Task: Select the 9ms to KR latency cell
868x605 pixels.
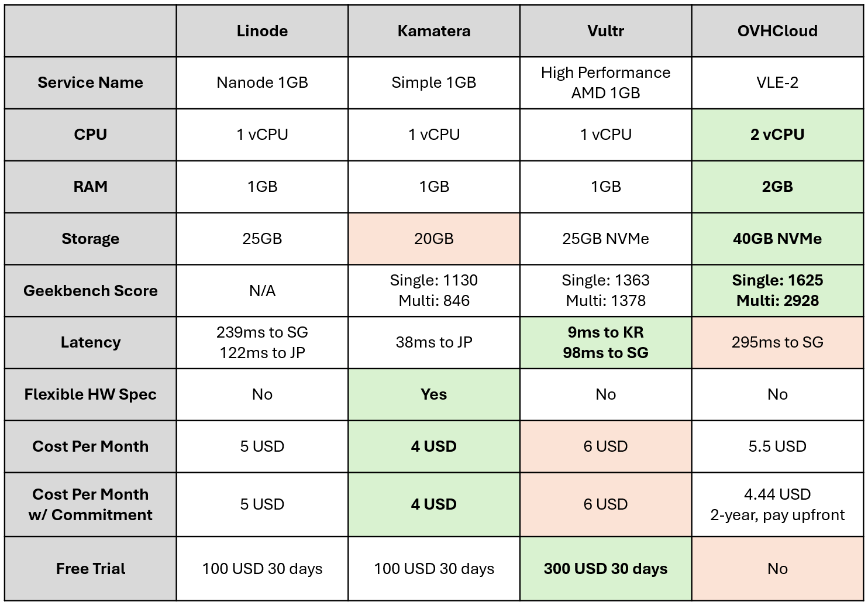Action: (605, 342)
